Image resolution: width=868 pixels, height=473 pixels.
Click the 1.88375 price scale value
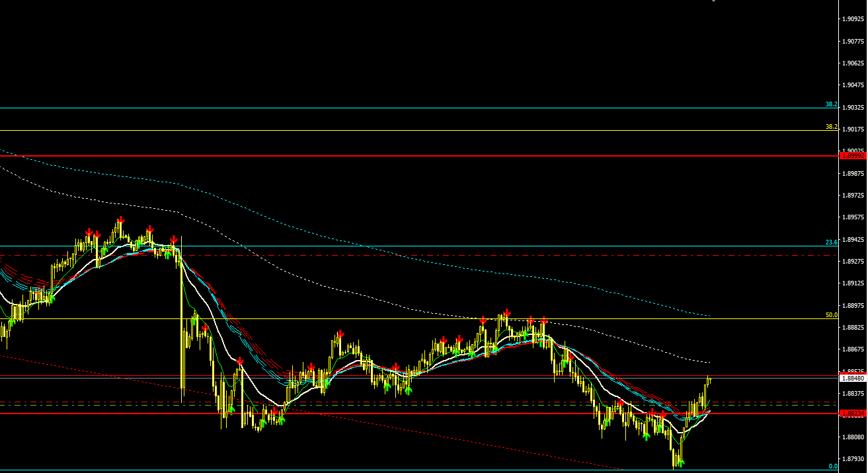coord(853,394)
